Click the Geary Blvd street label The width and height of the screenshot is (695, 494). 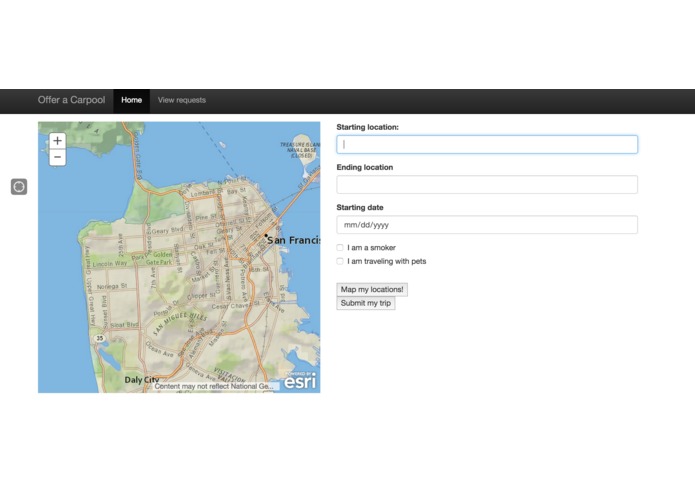(167, 230)
